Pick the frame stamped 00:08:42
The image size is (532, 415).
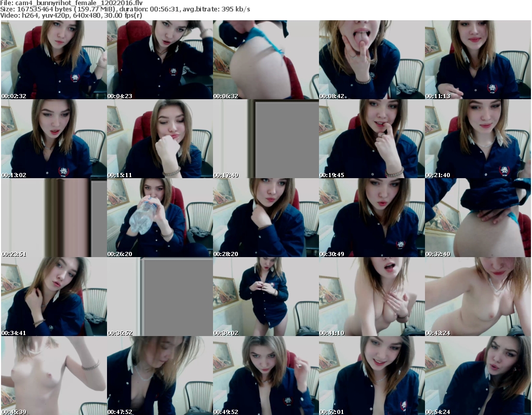click(x=372, y=60)
